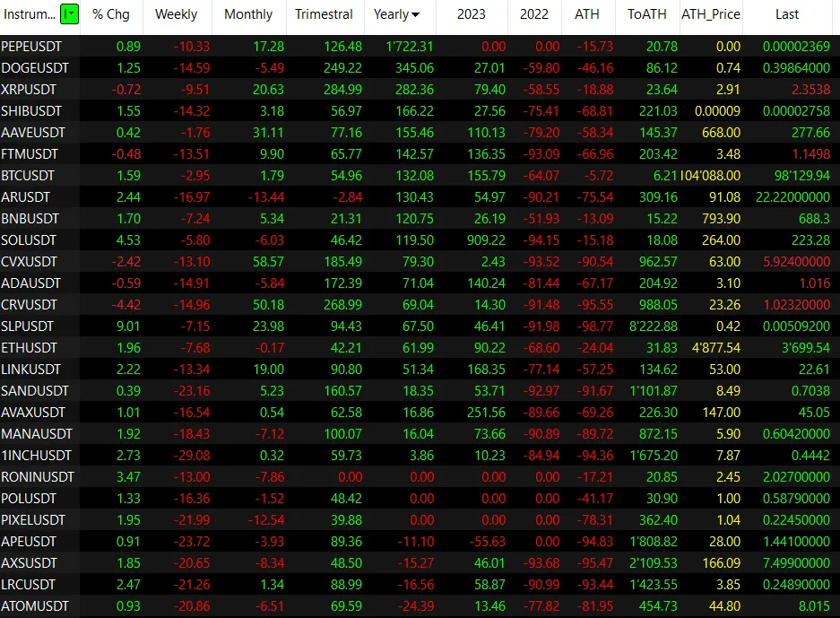
Task: Select the PIXELUSDT instrument
Action: [33, 520]
